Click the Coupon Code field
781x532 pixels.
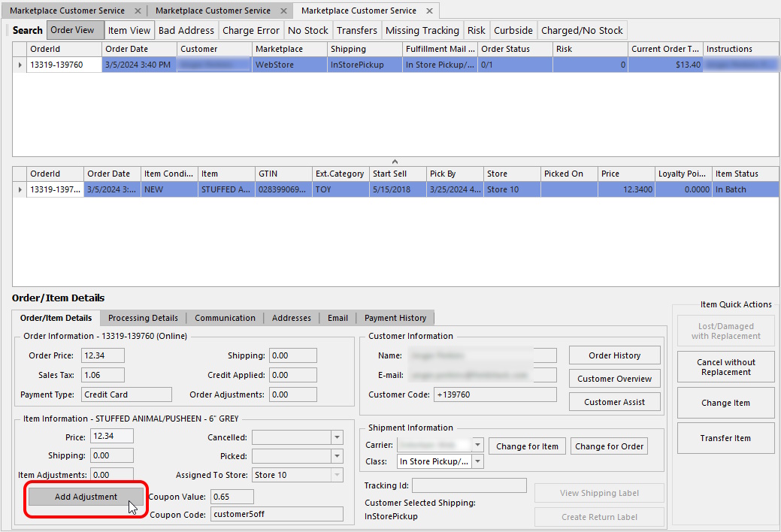[277, 514]
